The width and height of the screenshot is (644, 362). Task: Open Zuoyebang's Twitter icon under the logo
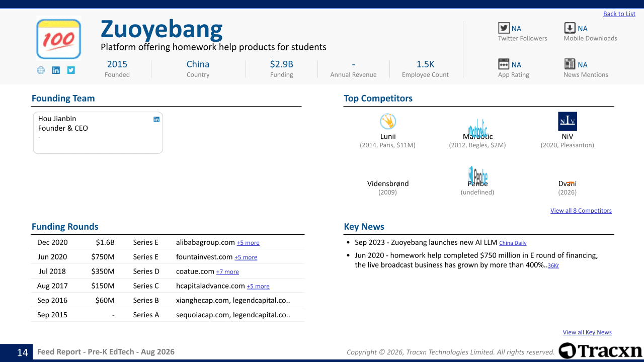coord(71,70)
